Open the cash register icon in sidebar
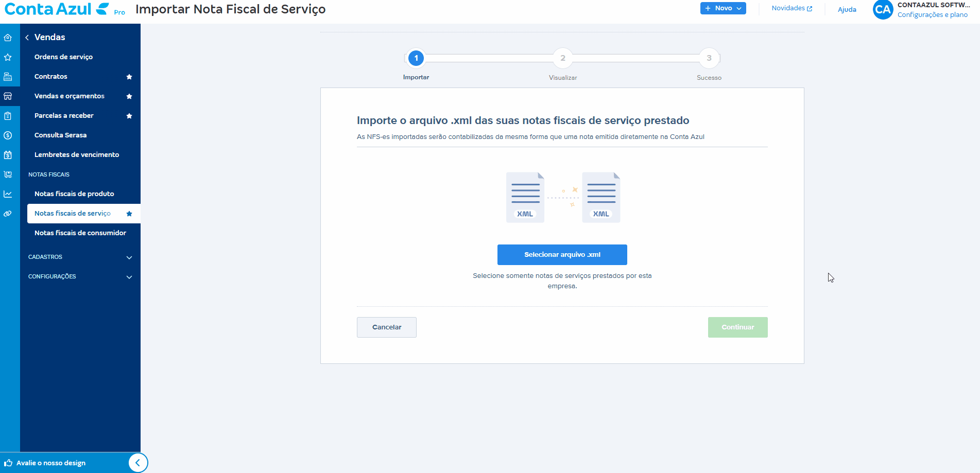The image size is (980, 473). tap(8, 77)
